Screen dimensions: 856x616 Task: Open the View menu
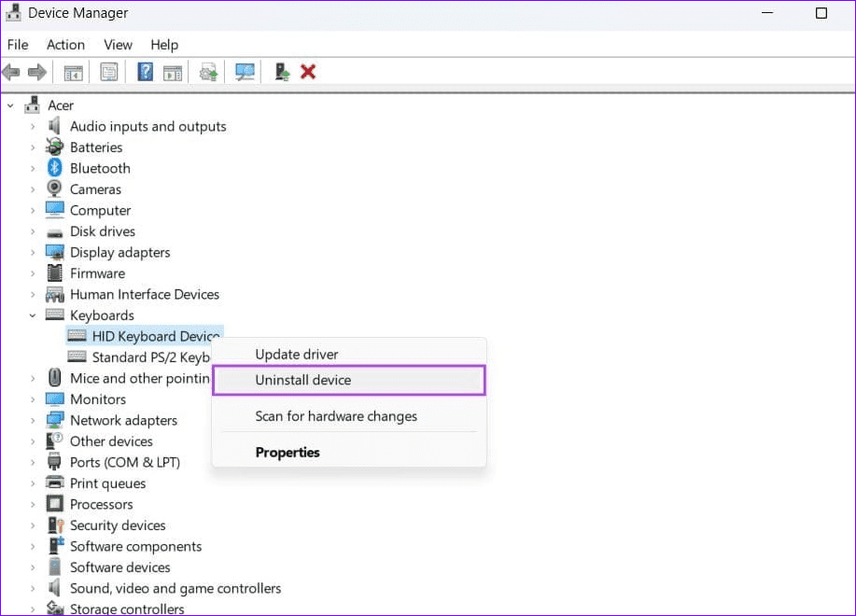(118, 44)
